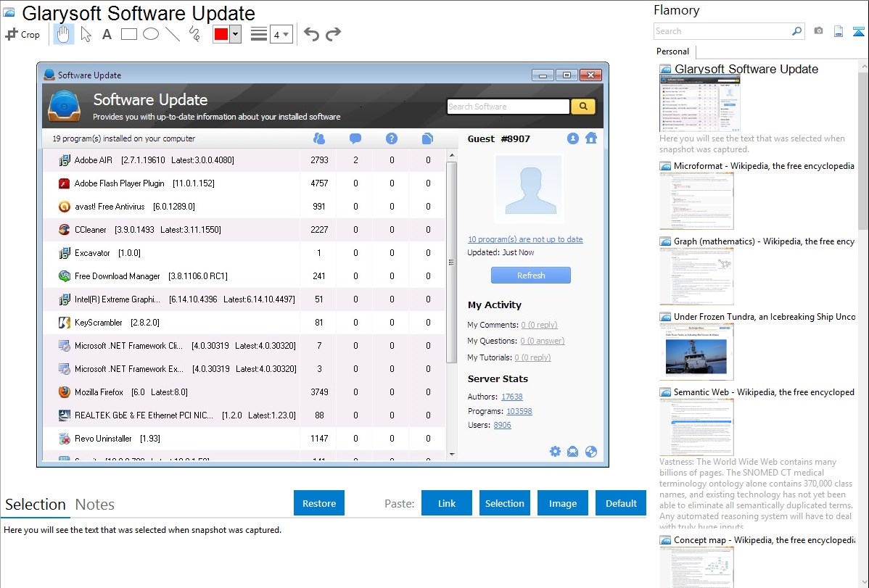Click the Flamory search magnifier icon

pyautogui.click(x=797, y=31)
